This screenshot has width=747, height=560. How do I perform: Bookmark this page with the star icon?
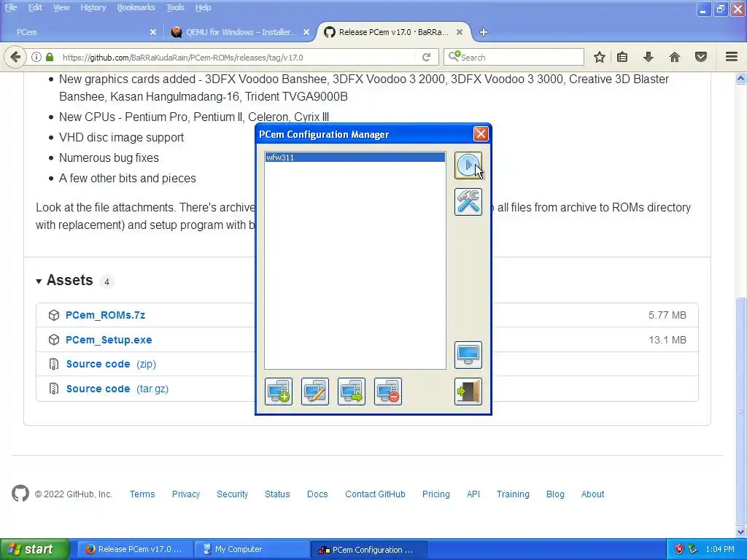tap(600, 57)
